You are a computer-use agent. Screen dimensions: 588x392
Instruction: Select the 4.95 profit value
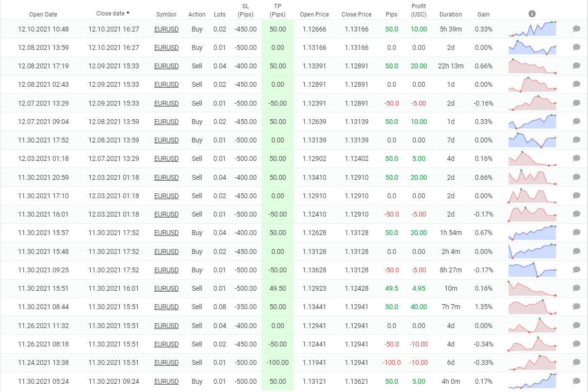[419, 288]
